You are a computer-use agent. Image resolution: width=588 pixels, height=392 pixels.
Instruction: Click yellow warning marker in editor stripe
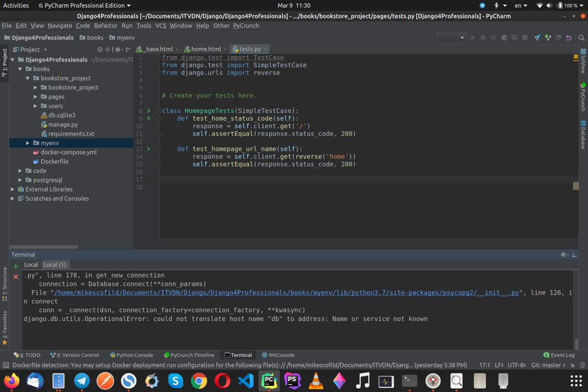click(x=576, y=57)
